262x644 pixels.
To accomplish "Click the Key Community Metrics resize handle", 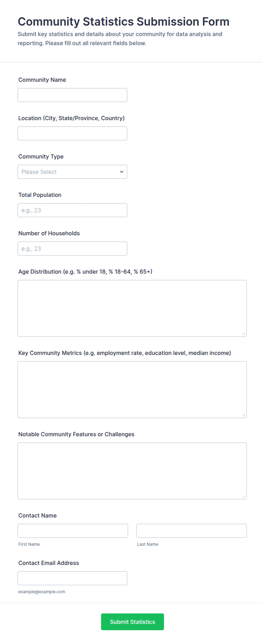I will pyautogui.click(x=244, y=415).
